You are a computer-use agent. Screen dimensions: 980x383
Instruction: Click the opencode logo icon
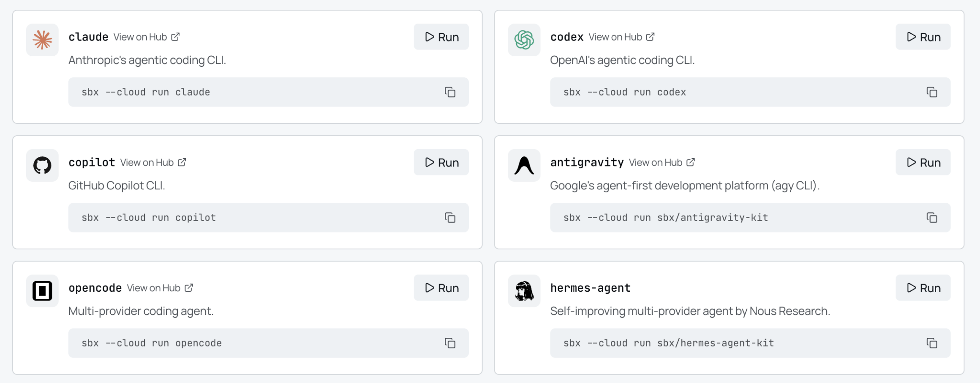[42, 291]
